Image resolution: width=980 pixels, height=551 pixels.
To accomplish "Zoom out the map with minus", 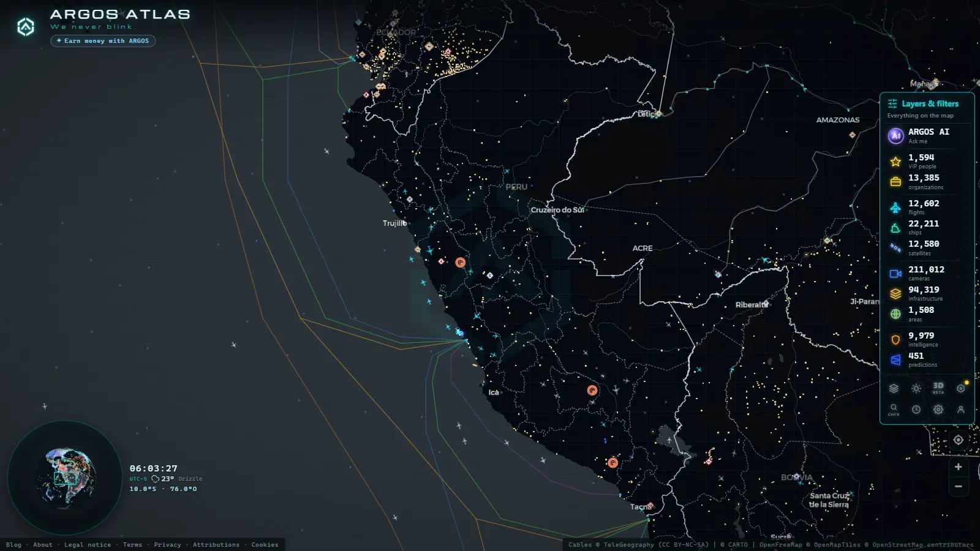I will (x=959, y=486).
